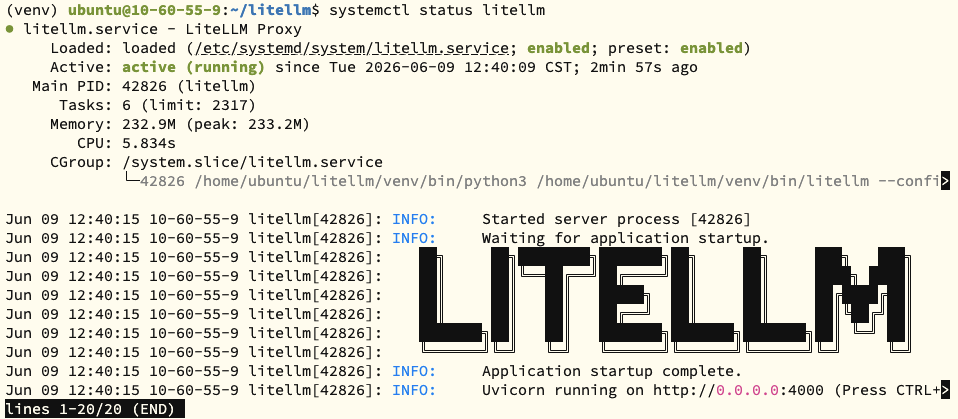
Task: Click blue 'INFO:' on Waiting for startup line
Action: [414, 238]
